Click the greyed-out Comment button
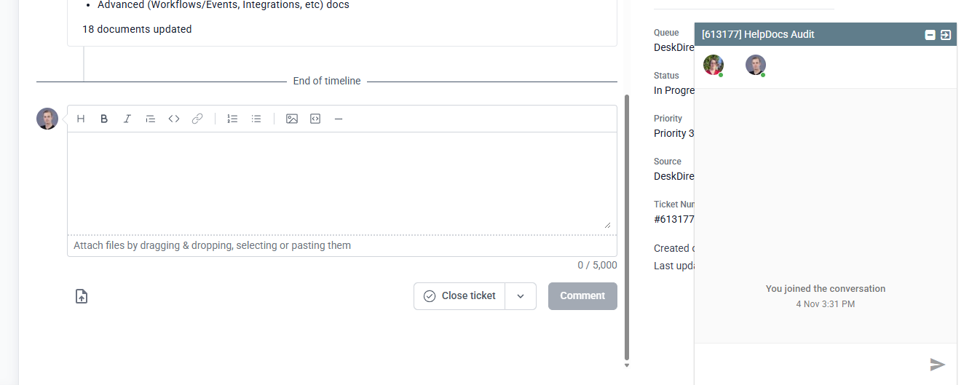 [x=582, y=296]
